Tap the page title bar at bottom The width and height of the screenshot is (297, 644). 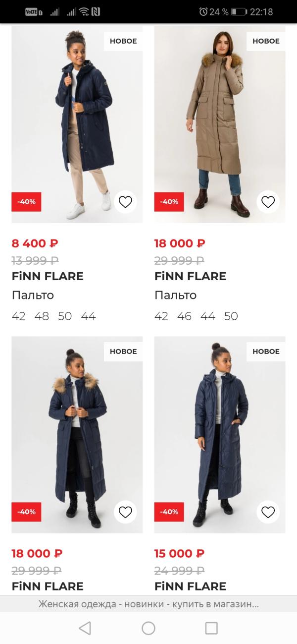tap(148, 604)
